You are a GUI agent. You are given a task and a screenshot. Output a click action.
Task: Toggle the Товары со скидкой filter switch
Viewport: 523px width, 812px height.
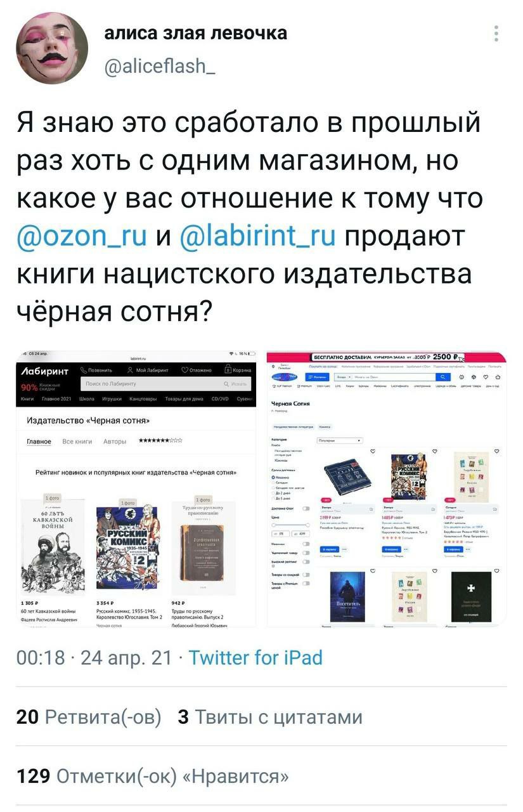click(x=306, y=575)
